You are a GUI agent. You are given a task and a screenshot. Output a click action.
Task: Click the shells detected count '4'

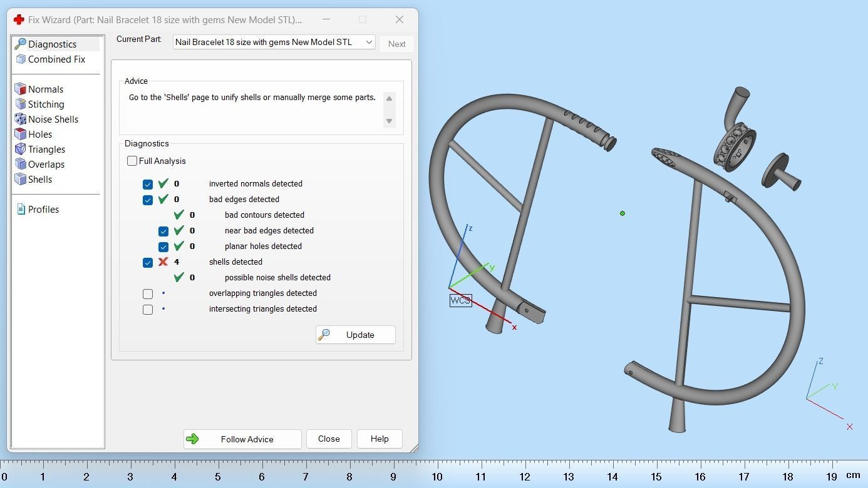(x=177, y=262)
